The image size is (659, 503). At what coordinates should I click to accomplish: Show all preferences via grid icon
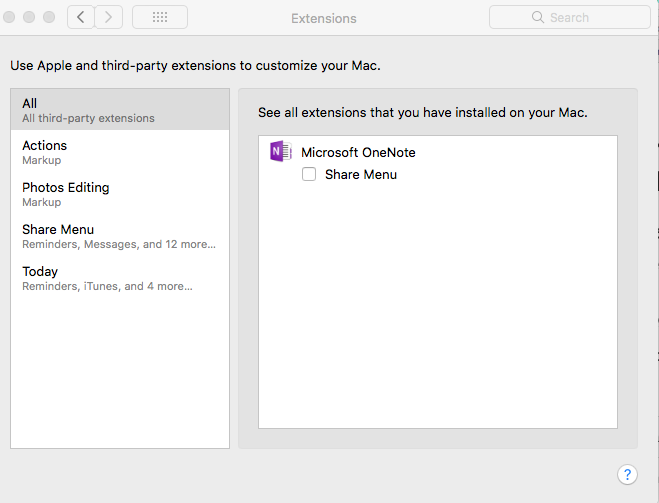point(160,17)
